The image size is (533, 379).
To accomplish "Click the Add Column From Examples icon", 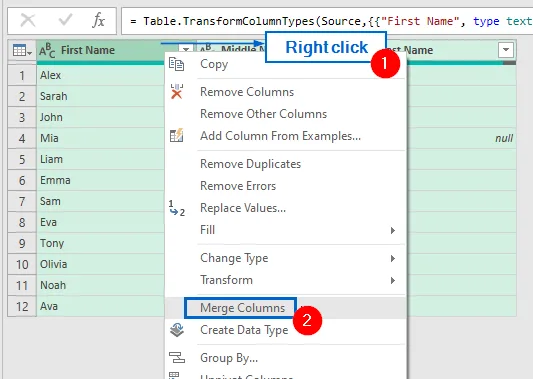I will pos(176,136).
